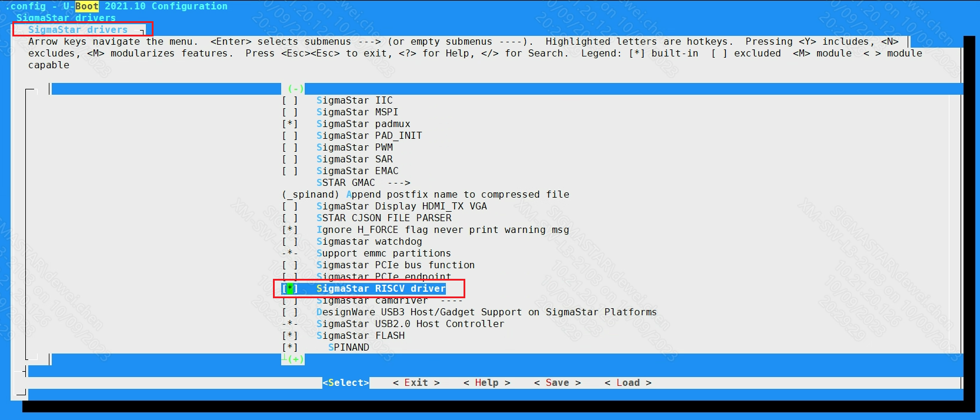This screenshot has height=420, width=980.
Task: Select SigmaStar EMAC menu entry
Action: [x=357, y=171]
